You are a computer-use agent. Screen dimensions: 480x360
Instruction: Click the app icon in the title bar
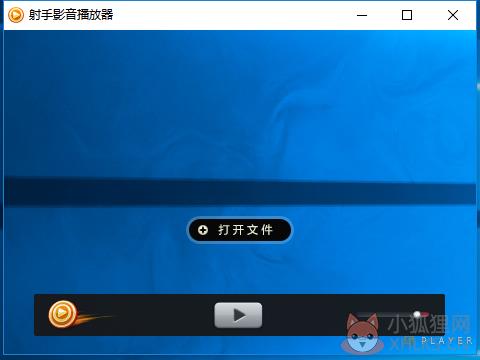[x=16, y=15]
